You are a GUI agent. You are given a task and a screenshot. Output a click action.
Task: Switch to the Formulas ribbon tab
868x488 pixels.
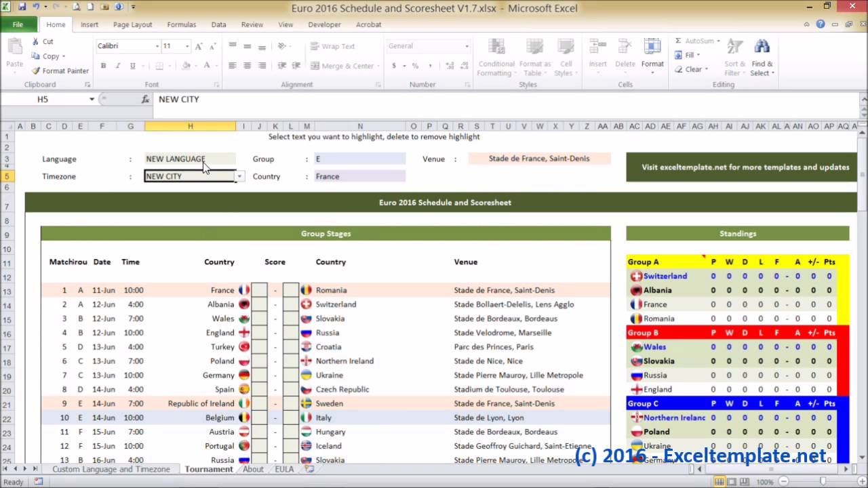pyautogui.click(x=181, y=24)
